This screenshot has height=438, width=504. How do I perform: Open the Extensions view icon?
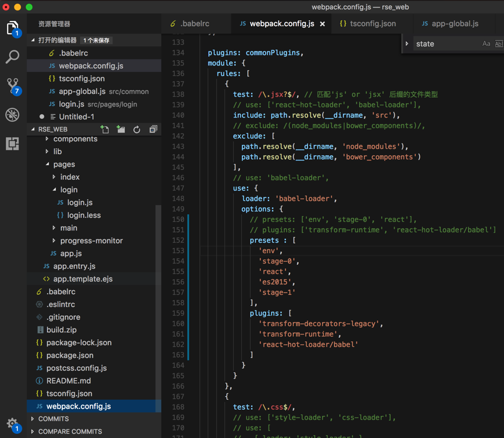click(x=13, y=143)
